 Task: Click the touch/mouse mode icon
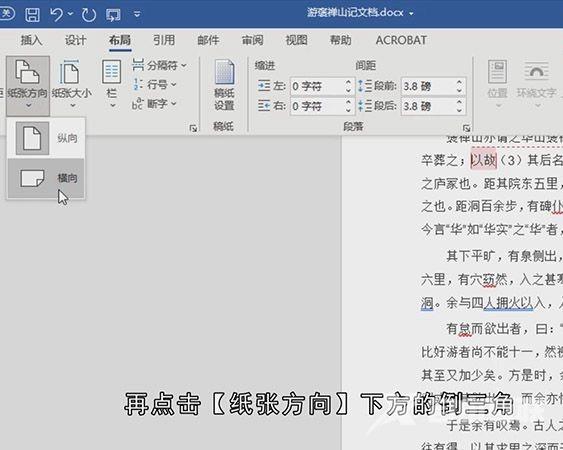tap(113, 15)
